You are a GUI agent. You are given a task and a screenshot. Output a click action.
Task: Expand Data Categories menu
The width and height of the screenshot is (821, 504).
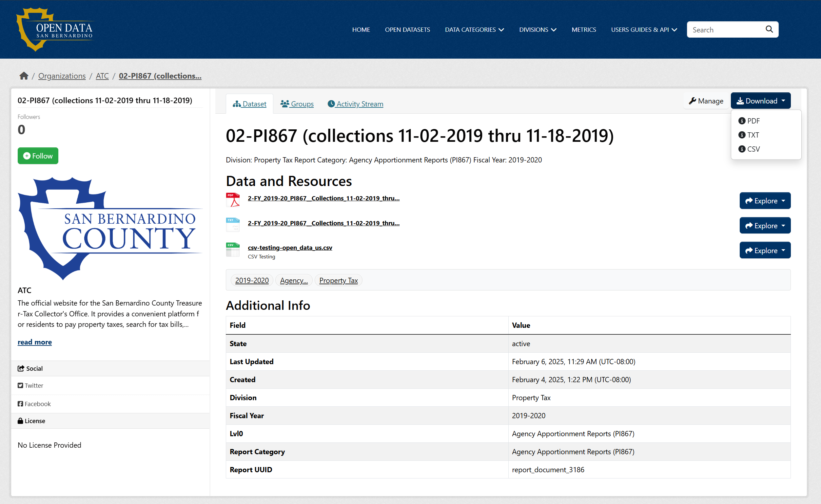tap(474, 30)
